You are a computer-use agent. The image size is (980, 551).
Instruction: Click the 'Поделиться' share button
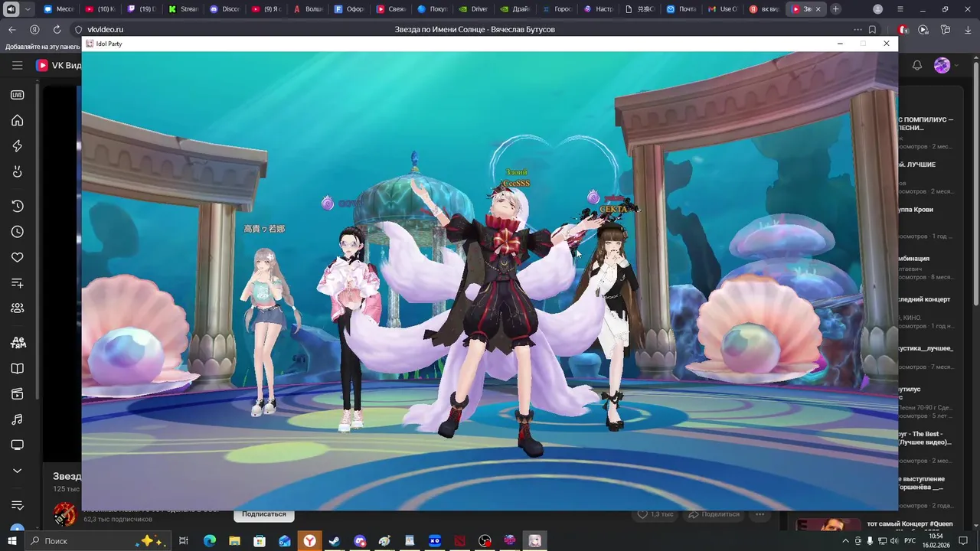pos(714,514)
